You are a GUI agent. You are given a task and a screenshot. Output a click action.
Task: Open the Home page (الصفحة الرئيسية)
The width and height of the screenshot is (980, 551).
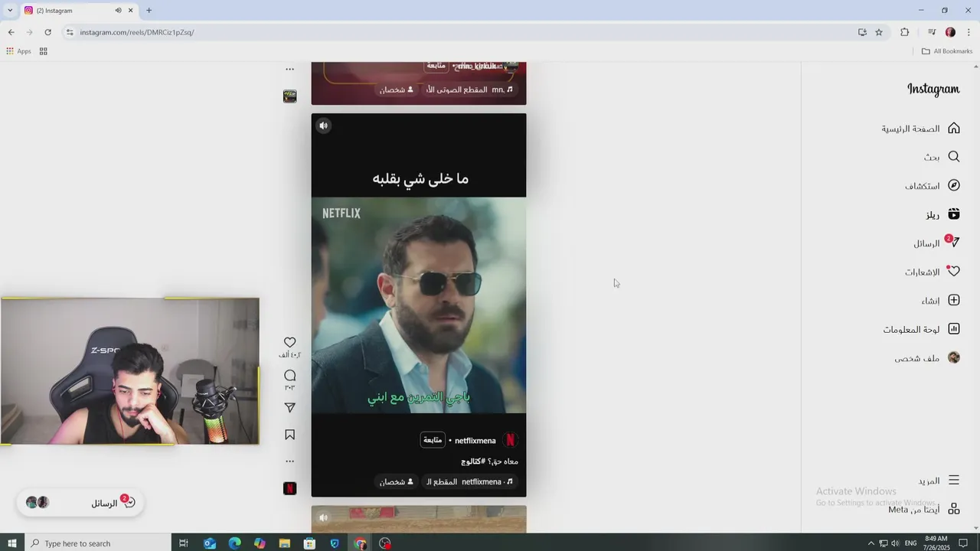(x=920, y=128)
